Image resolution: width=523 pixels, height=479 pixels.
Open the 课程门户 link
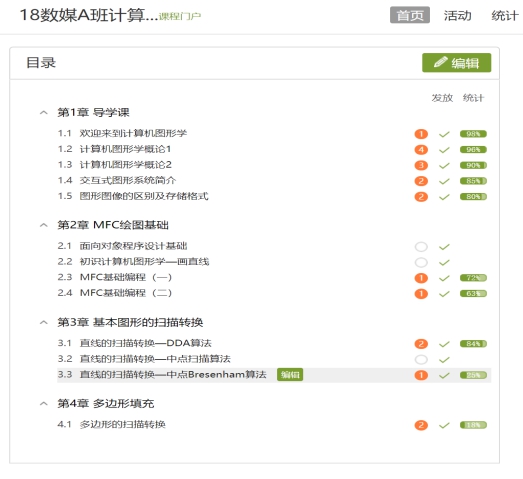tap(179, 16)
